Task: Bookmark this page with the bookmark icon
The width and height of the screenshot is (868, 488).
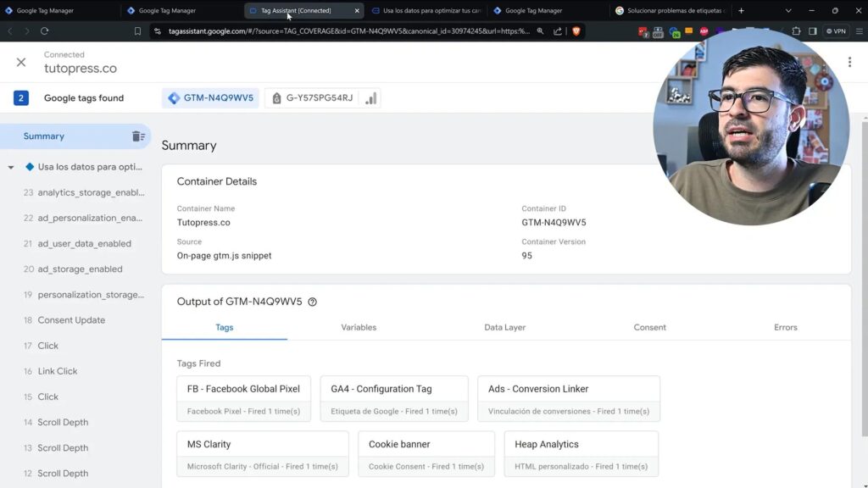Action: tap(137, 31)
